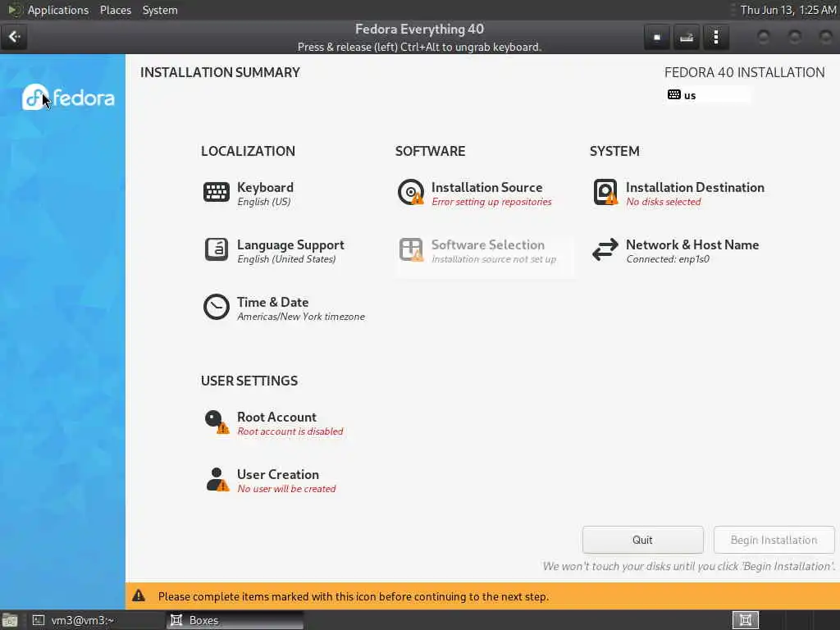840x630 pixels.
Task: Click the stop square button in Boxes header
Action: click(x=657, y=37)
